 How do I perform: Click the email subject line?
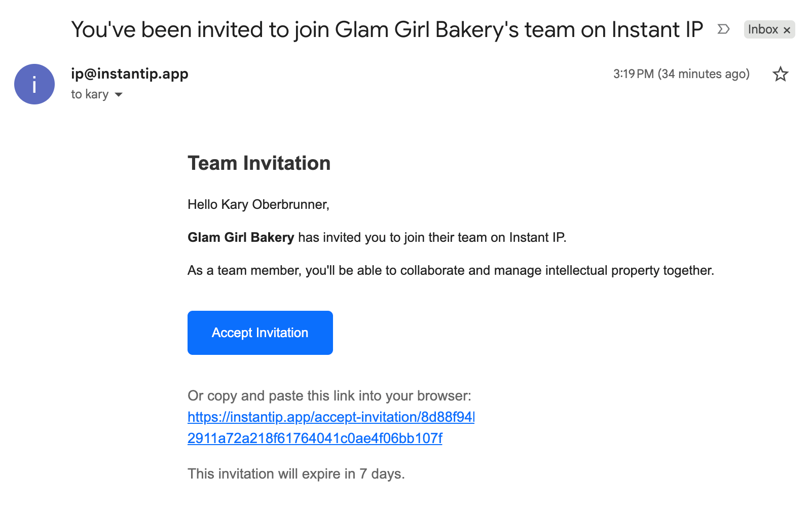click(387, 30)
